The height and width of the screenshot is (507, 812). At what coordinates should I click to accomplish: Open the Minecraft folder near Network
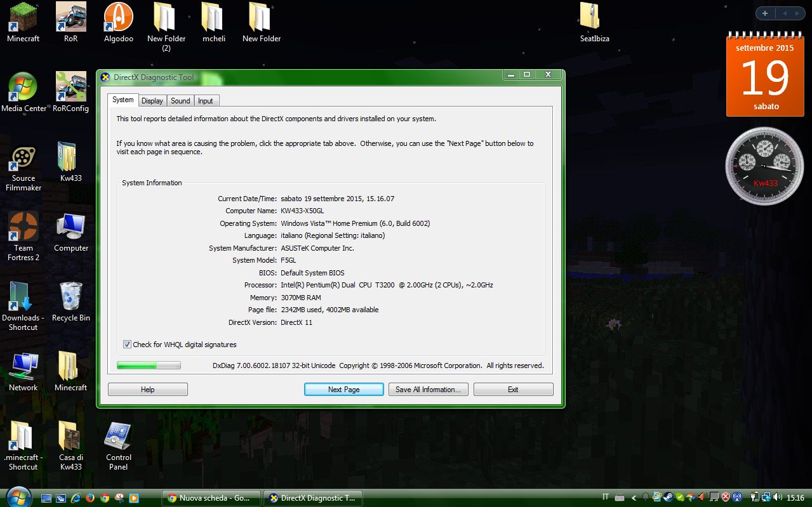point(70,371)
